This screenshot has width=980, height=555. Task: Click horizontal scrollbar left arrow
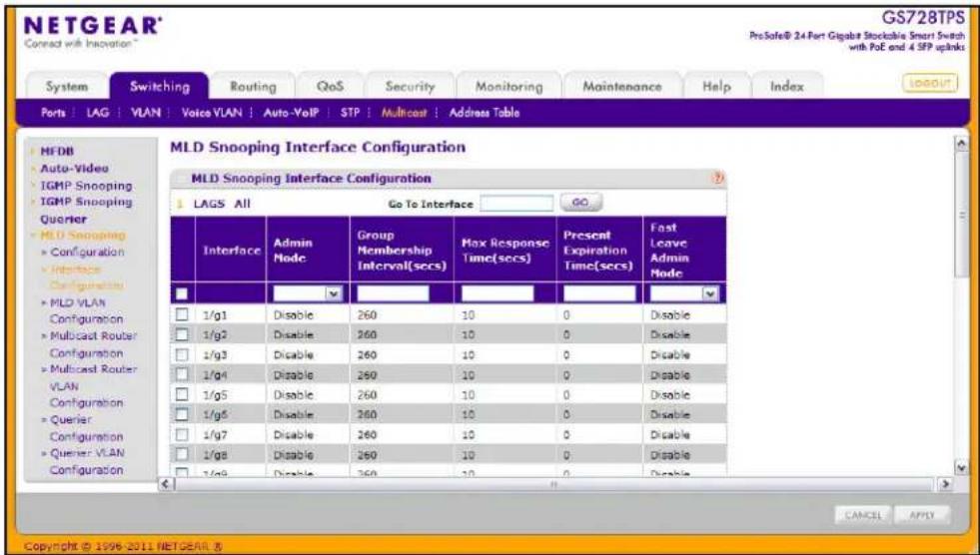166,484
